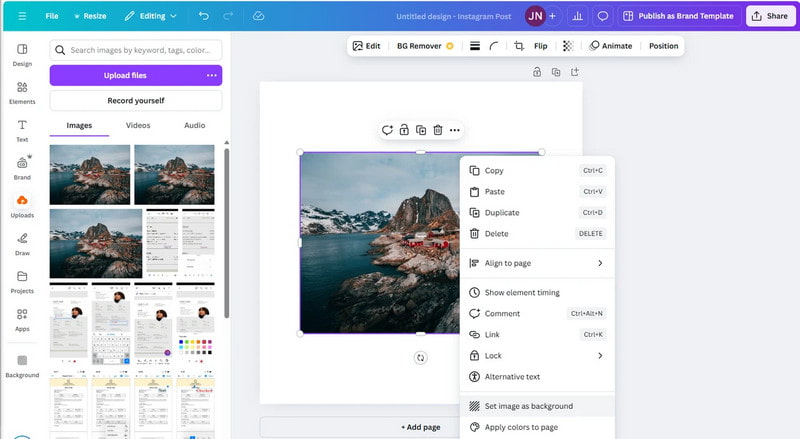
Task: Click the Share button
Action: [769, 16]
